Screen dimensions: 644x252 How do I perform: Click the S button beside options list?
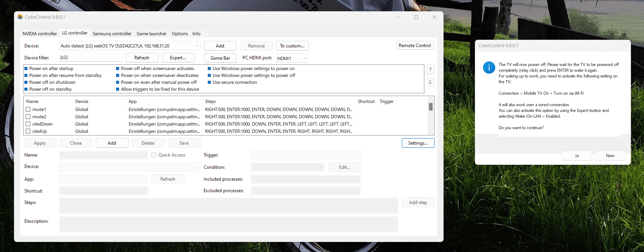point(430,82)
